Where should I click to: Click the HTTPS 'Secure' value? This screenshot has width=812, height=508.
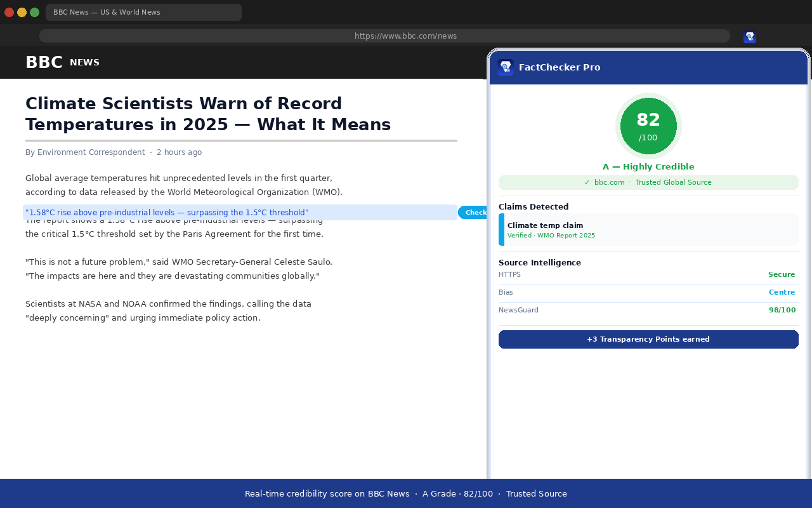click(782, 275)
